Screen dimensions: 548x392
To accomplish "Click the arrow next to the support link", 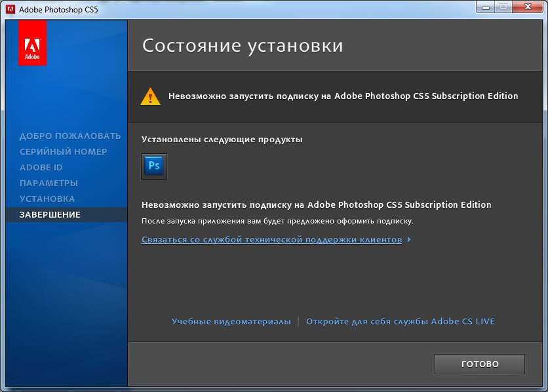I will [x=409, y=240].
